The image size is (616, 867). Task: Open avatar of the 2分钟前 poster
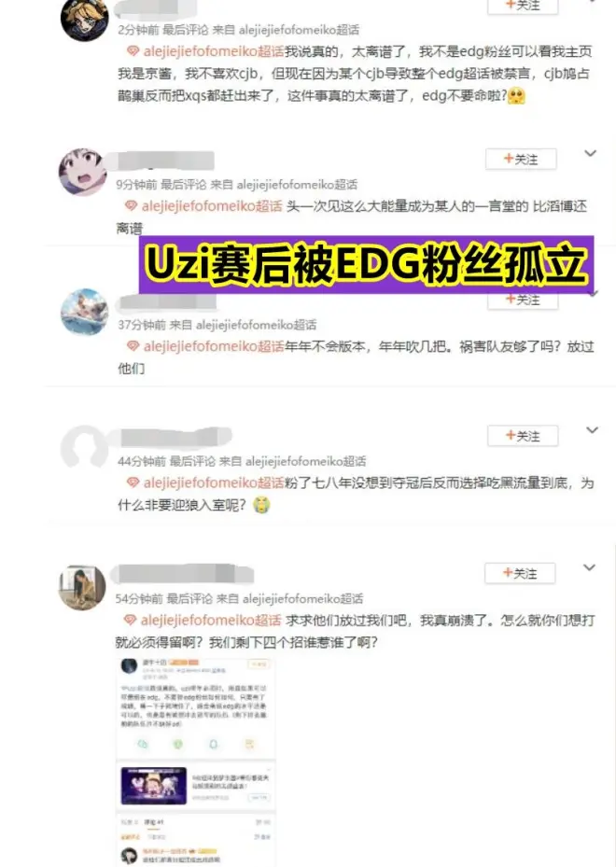tap(84, 19)
